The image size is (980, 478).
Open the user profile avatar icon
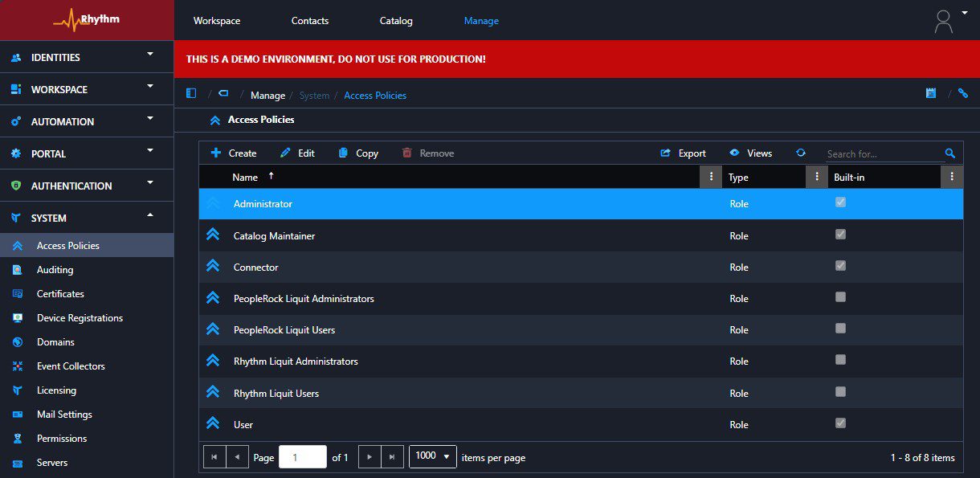coord(944,21)
